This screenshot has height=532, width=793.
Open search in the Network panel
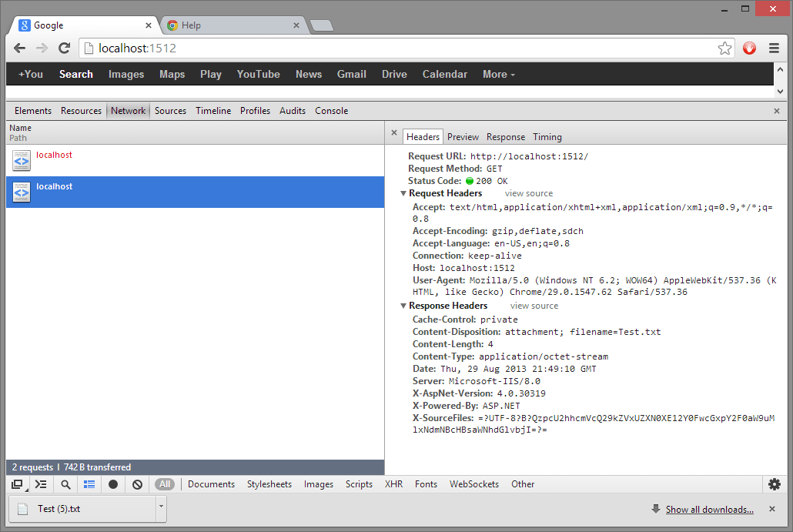click(65, 484)
